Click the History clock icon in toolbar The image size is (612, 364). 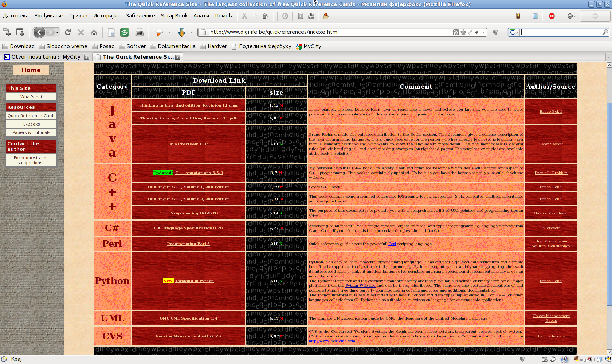[x=285, y=16]
